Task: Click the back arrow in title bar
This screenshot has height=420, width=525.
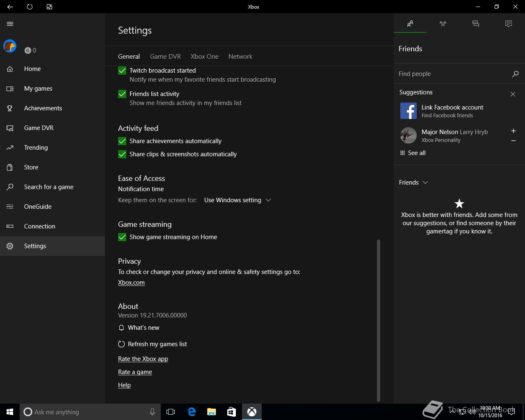Action: 10,7
